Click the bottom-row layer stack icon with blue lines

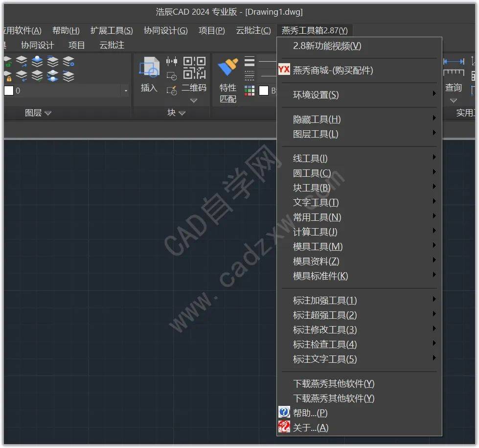pos(68,76)
